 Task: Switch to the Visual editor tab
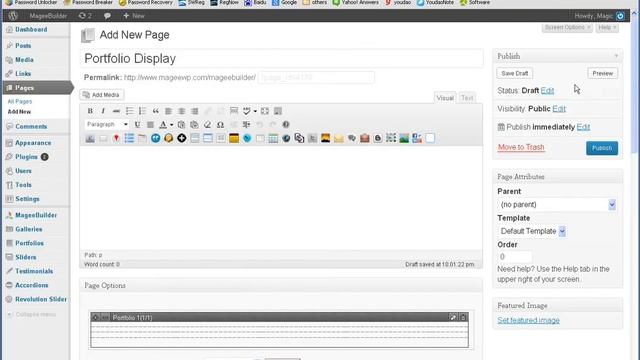click(445, 98)
